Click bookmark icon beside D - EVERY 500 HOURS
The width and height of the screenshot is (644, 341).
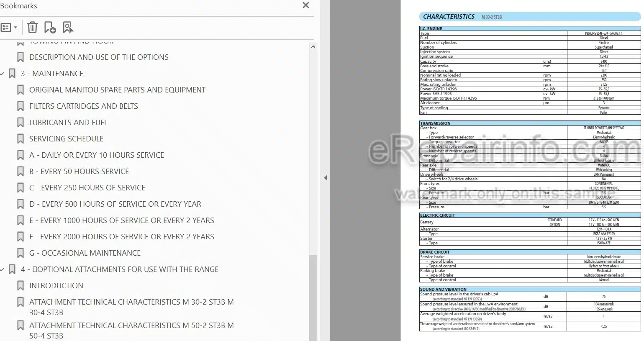point(20,204)
